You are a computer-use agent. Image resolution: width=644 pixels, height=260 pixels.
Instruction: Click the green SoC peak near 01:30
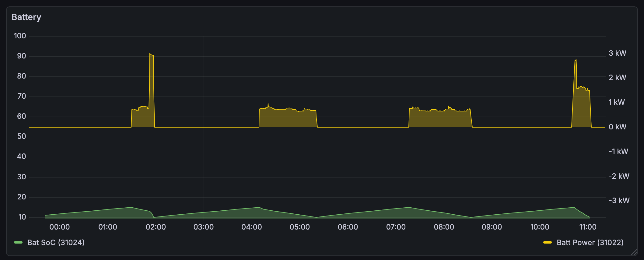tap(131, 208)
